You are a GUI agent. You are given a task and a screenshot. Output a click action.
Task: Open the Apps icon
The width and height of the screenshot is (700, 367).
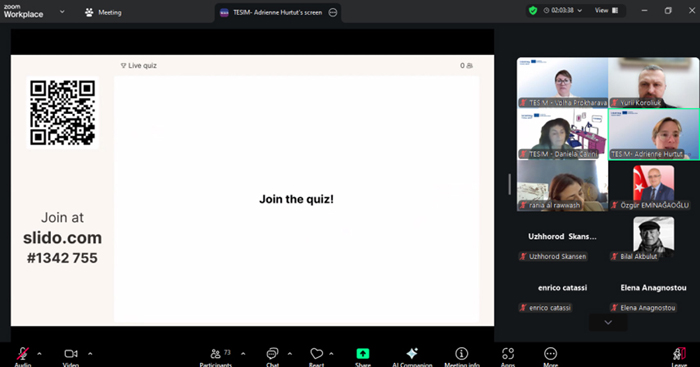[508, 354]
